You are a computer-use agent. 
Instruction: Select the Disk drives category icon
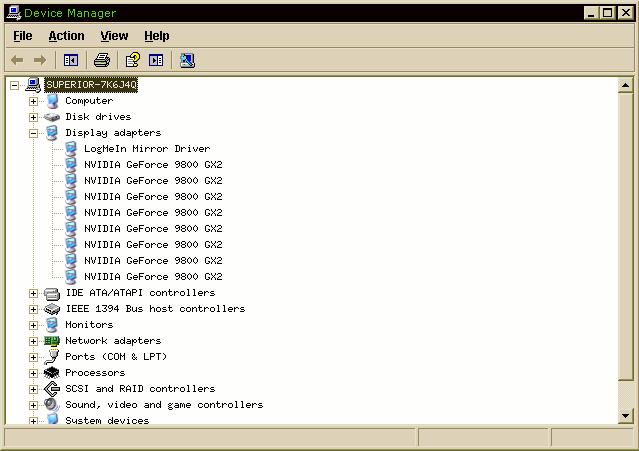point(52,117)
